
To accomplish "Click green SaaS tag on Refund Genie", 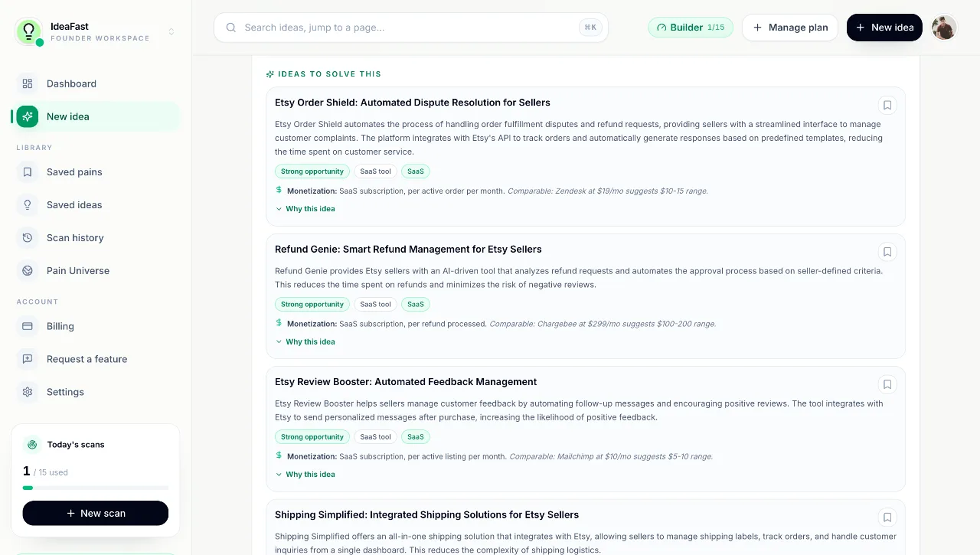I will (416, 305).
